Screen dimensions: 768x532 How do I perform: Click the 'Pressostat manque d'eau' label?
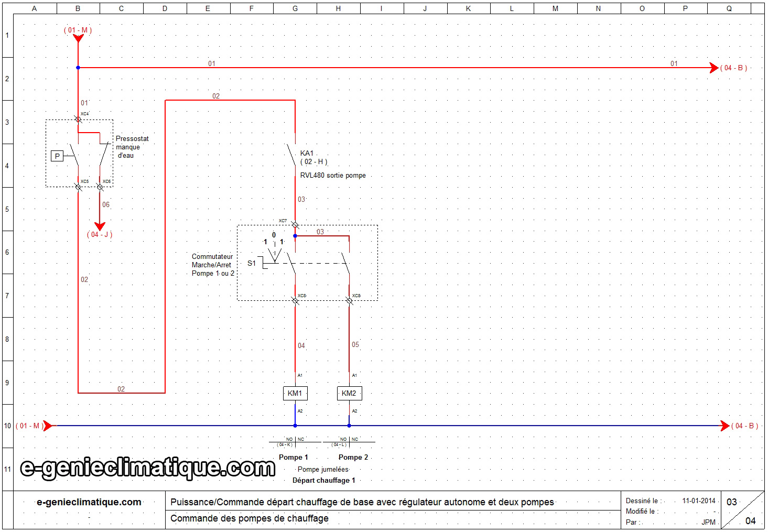coord(132,147)
